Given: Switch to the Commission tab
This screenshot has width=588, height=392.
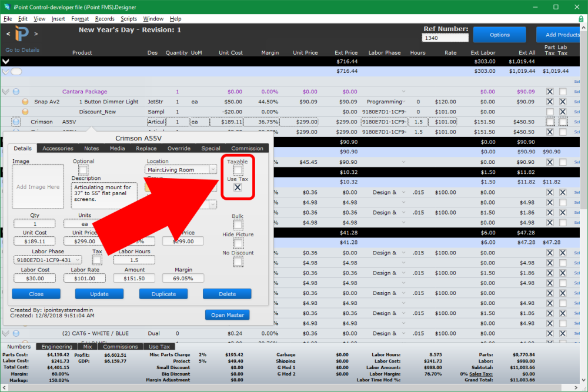Looking at the screenshot, I should [x=247, y=148].
